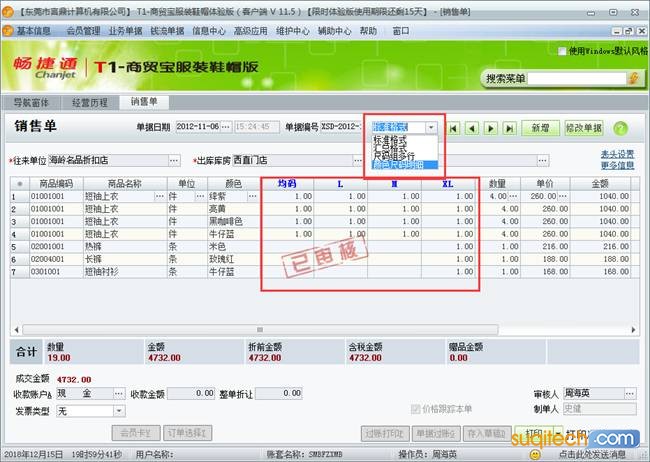The width and height of the screenshot is (650, 462).
Task: Open the 帮助 menu
Action: [x=368, y=31]
